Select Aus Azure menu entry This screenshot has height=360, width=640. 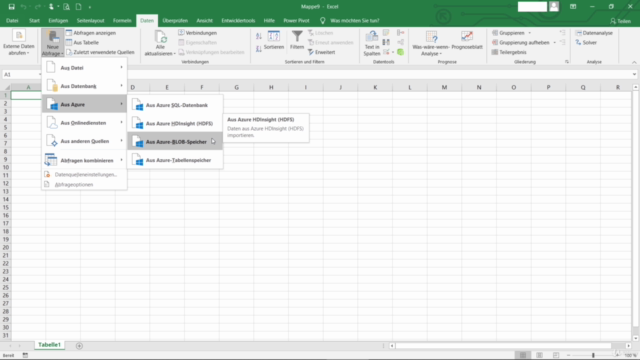pyautogui.click(x=84, y=104)
